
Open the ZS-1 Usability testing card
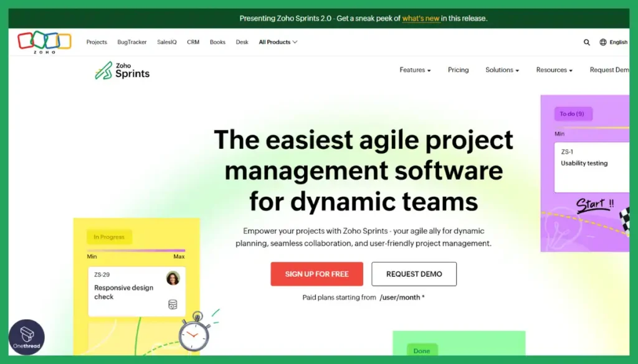click(x=592, y=167)
